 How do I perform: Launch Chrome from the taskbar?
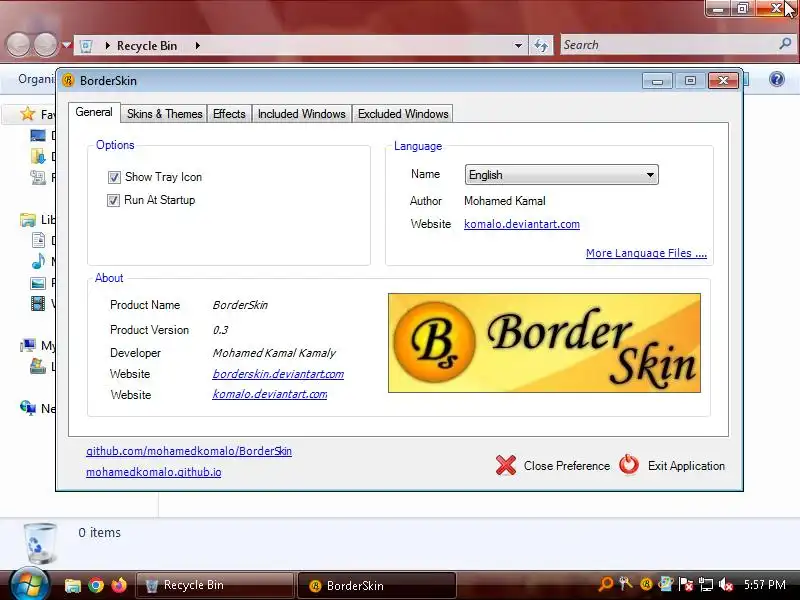click(x=96, y=585)
